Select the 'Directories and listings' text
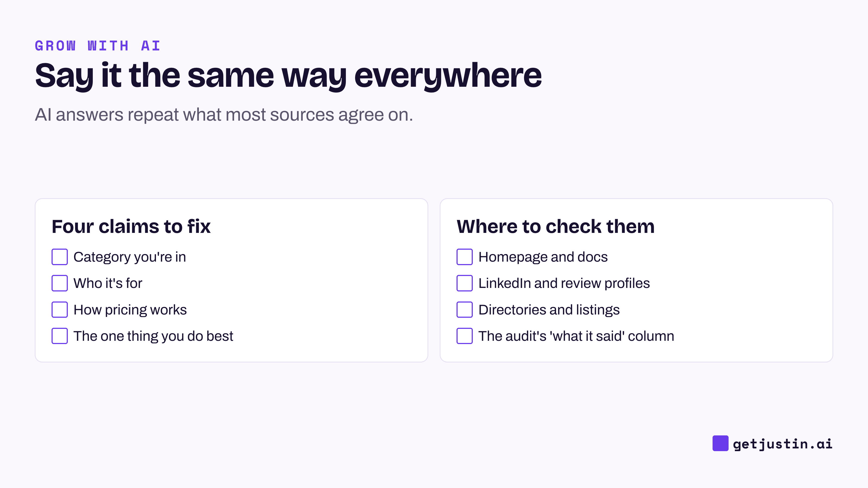Screen dimensions: 868x488 click(x=549, y=310)
